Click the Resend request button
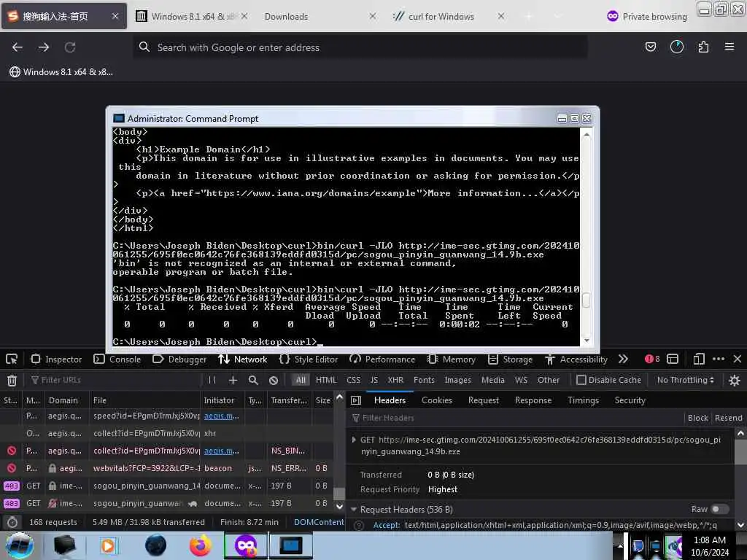This screenshot has height=560, width=747. (729, 418)
